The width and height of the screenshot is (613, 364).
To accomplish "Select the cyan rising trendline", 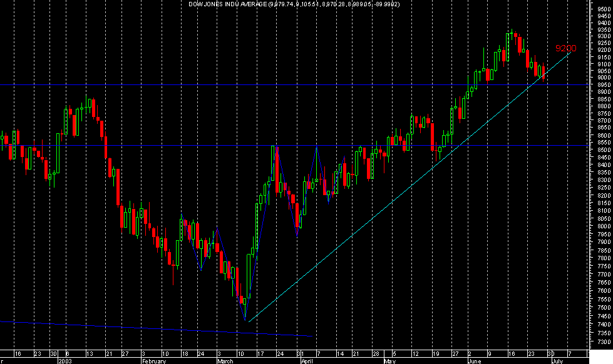I will (410, 186).
